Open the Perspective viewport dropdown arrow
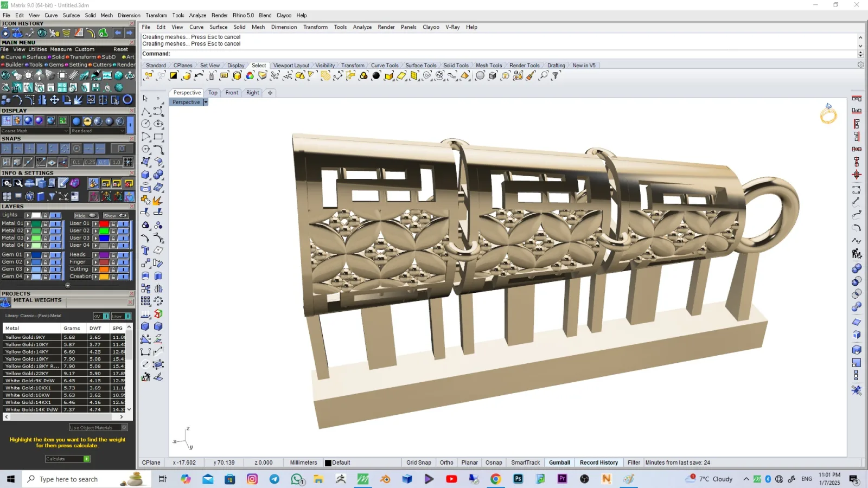868x488 pixels. point(206,102)
